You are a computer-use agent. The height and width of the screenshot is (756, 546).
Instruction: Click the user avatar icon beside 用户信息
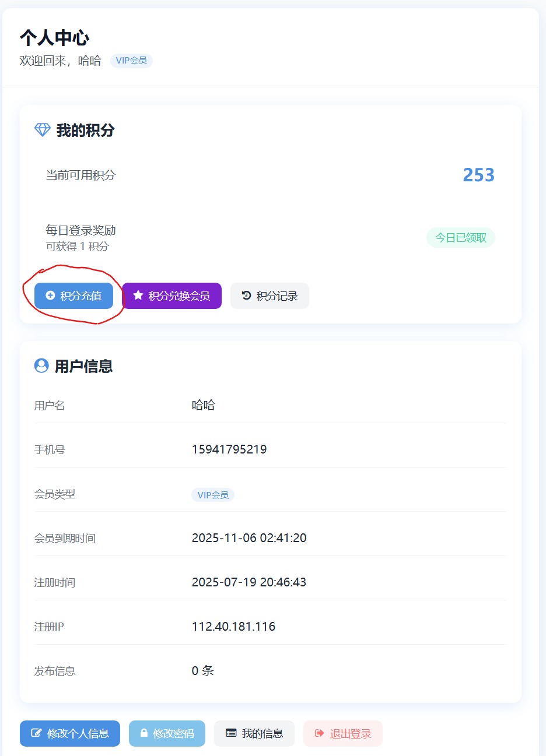click(x=41, y=365)
